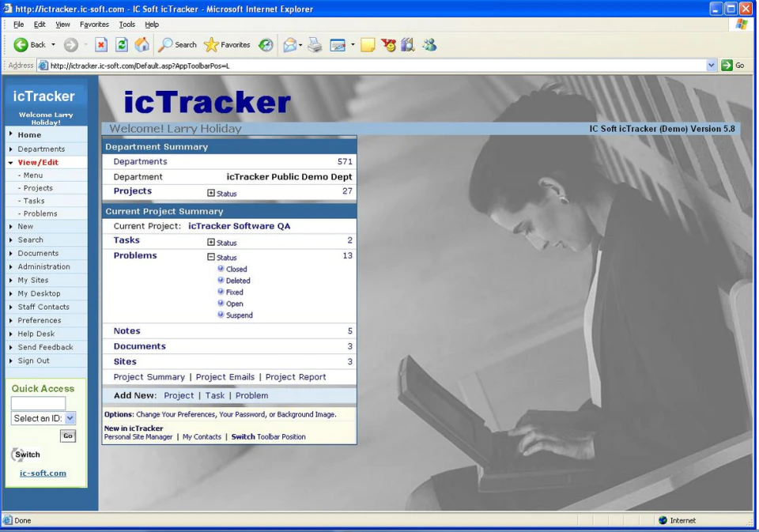
Task: Collapse Problems Status minus box
Action: [x=211, y=257]
